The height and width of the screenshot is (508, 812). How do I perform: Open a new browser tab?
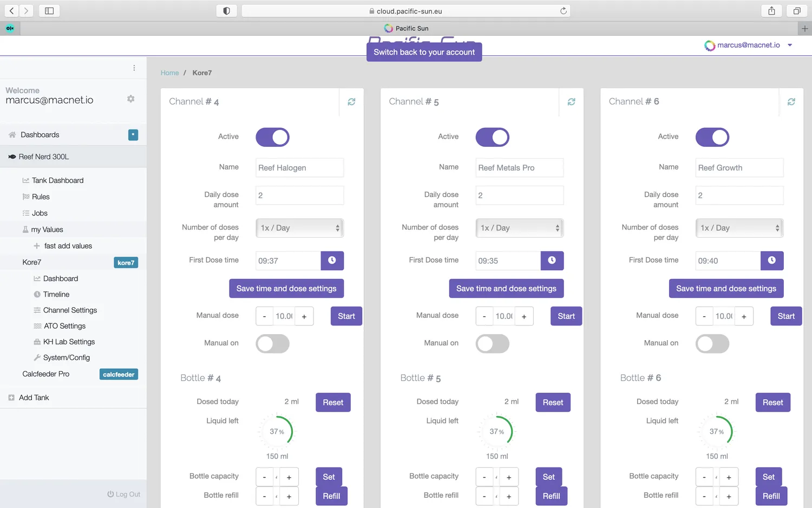coord(805,29)
